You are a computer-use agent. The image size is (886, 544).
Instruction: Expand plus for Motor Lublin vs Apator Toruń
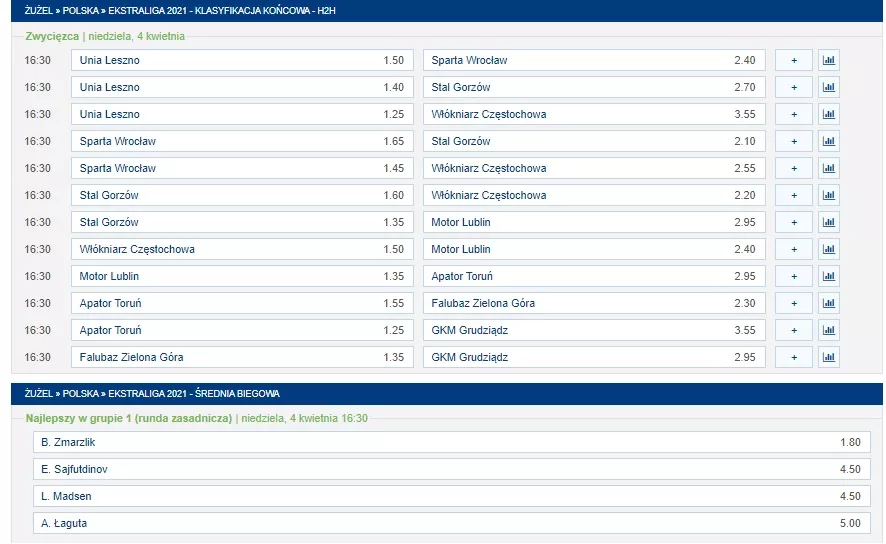point(794,276)
